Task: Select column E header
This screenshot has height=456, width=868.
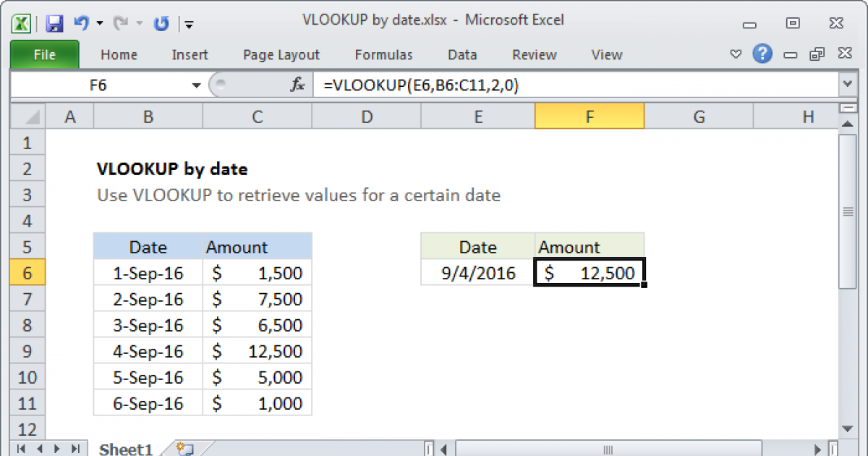Action: (478, 117)
